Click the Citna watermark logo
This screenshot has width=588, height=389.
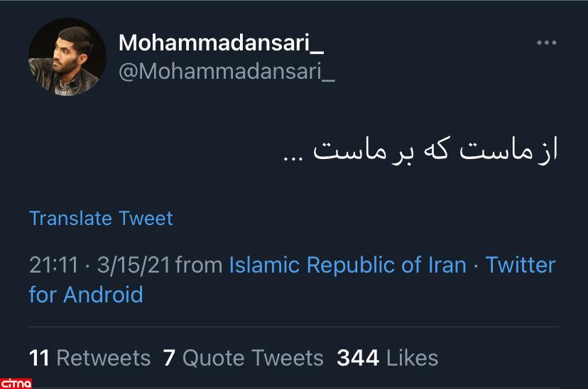coord(16,383)
